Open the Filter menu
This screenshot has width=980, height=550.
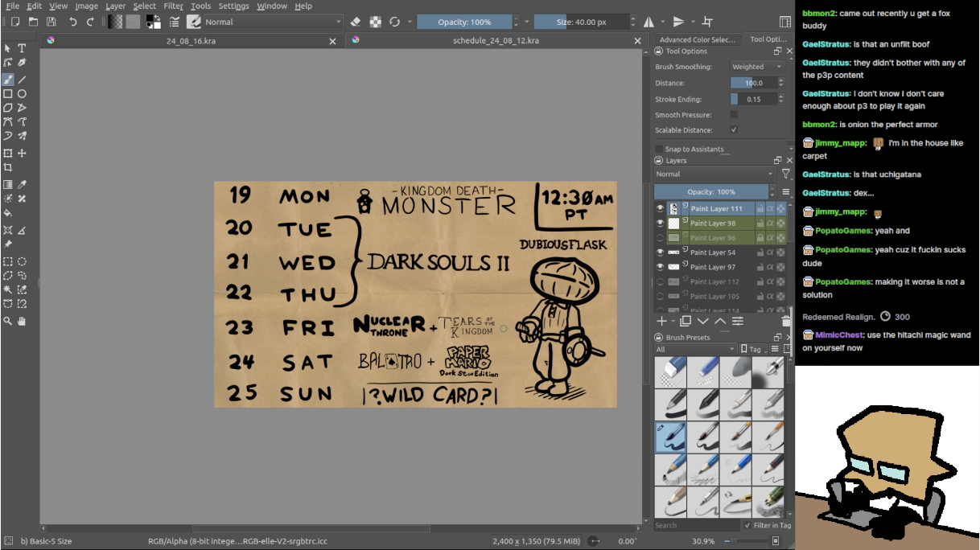pyautogui.click(x=174, y=6)
